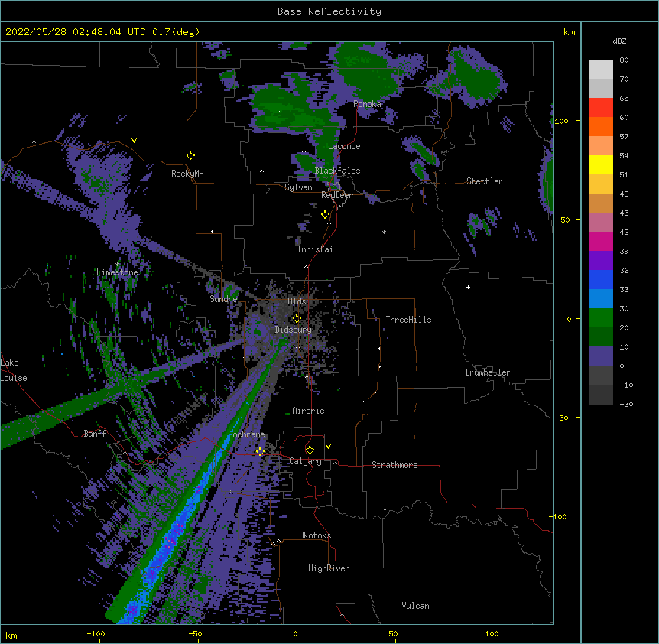
Task: Select the ThreeHills label
Action: pos(408,320)
